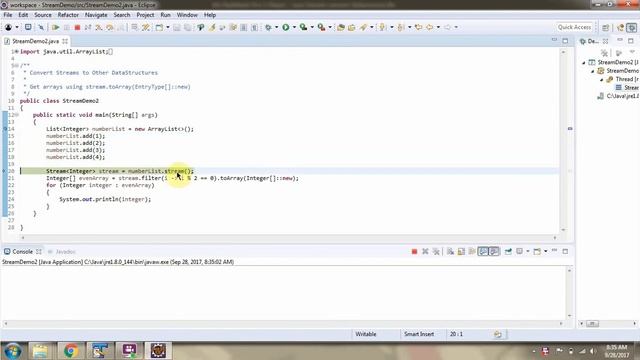Expand folded import block at line 1
Screen dimensions: 640x360
[16, 52]
